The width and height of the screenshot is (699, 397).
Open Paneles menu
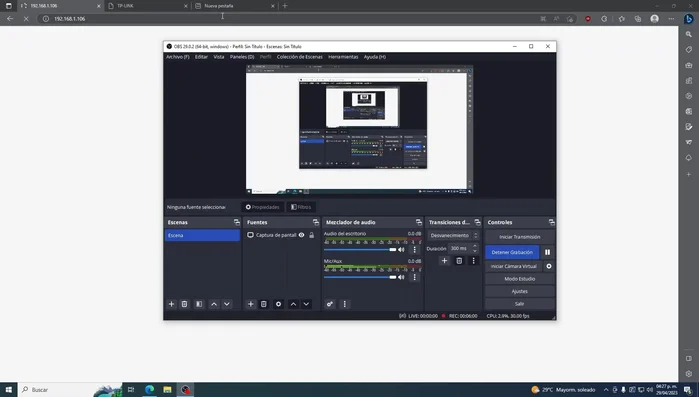click(242, 57)
